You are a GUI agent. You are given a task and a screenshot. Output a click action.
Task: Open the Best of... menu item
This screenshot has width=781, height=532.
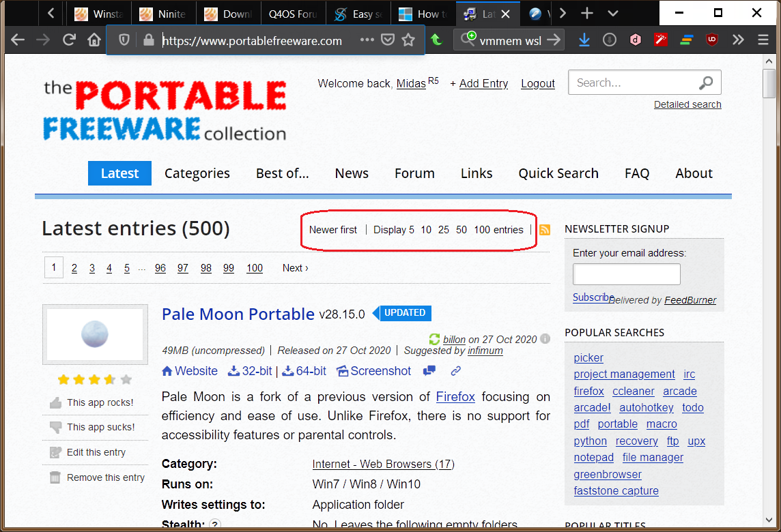(x=283, y=173)
